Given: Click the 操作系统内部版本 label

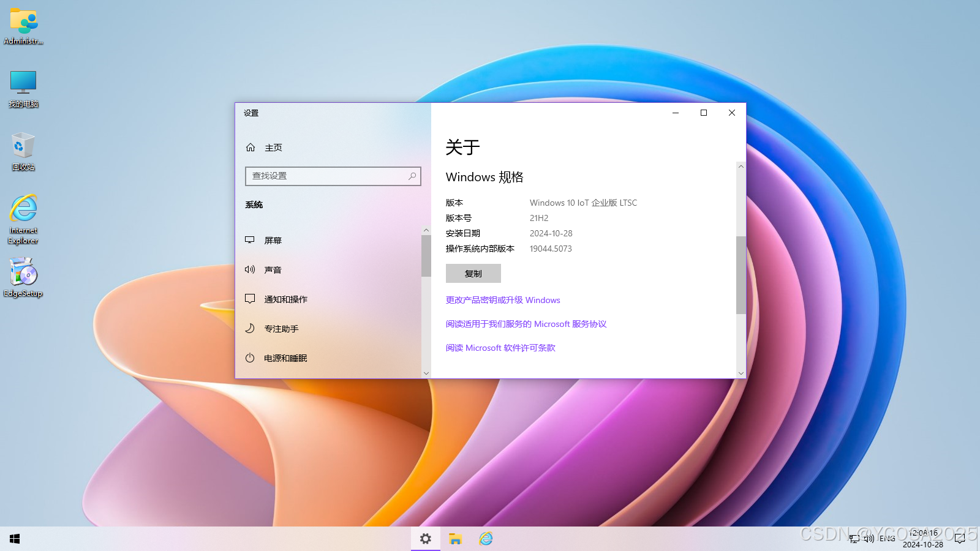Looking at the screenshot, I should [x=480, y=249].
